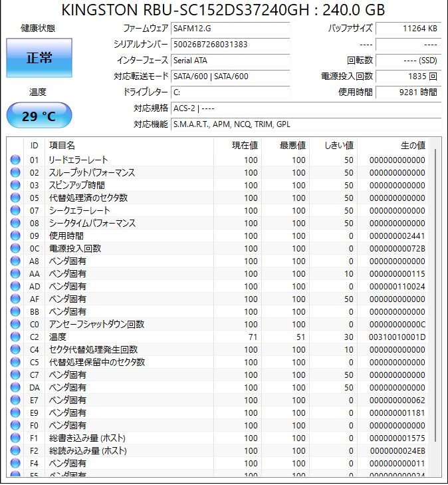The width and height of the screenshot is (448, 485).
Task: Click the 項目名 column header
Action: [x=129, y=146]
